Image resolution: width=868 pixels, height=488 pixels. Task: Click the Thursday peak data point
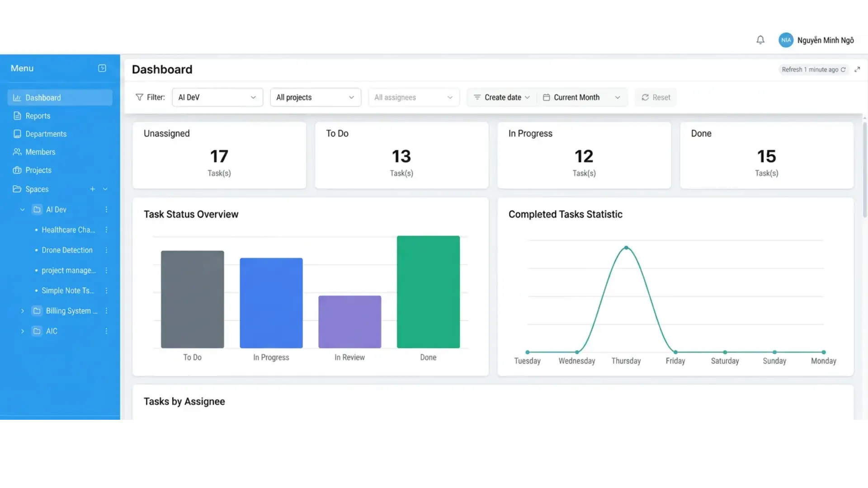[x=626, y=248]
